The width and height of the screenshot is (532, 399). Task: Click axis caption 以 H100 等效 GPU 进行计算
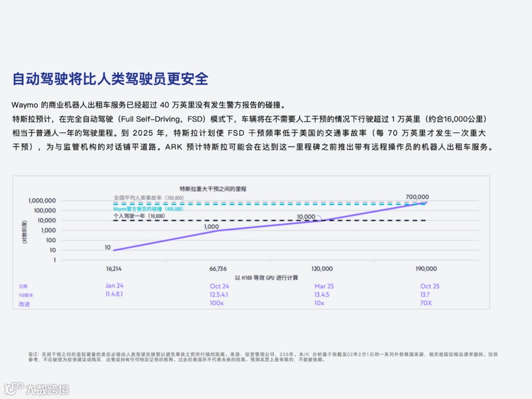point(266,277)
